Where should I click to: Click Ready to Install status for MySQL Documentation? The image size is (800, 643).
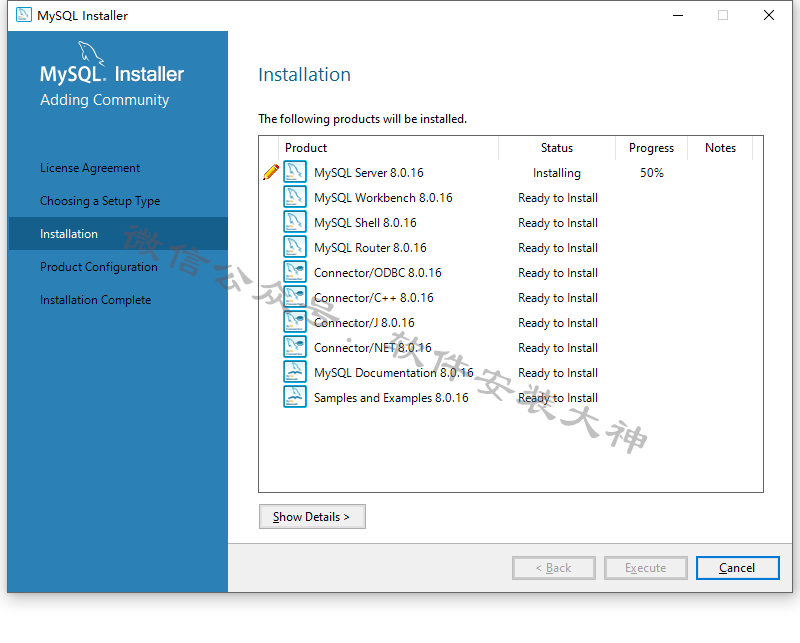(558, 373)
